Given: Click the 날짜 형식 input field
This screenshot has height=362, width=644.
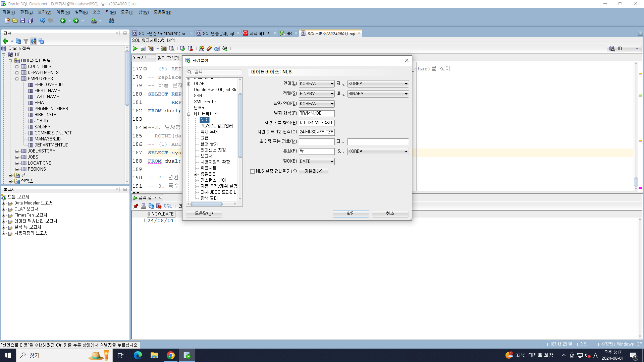Looking at the screenshot, I should click(316, 113).
